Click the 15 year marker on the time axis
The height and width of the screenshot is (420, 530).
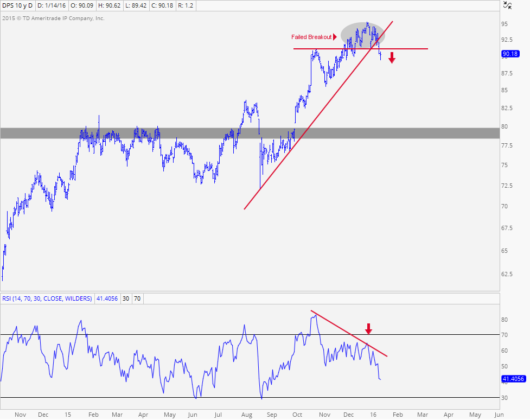click(68, 415)
